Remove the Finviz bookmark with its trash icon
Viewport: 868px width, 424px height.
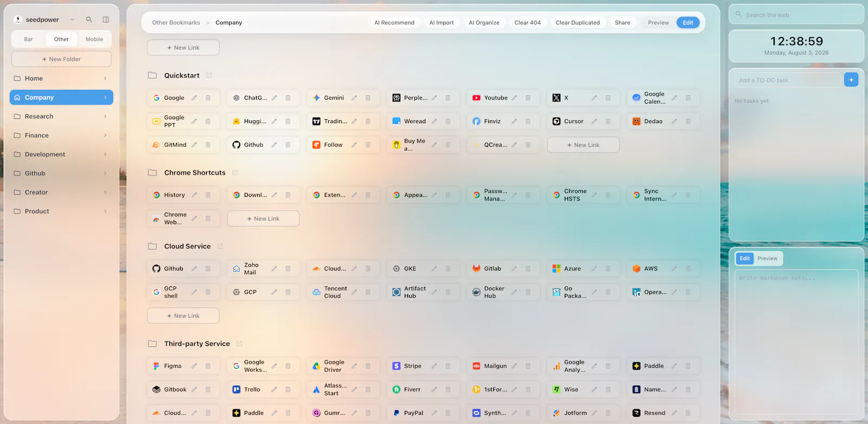coord(528,121)
